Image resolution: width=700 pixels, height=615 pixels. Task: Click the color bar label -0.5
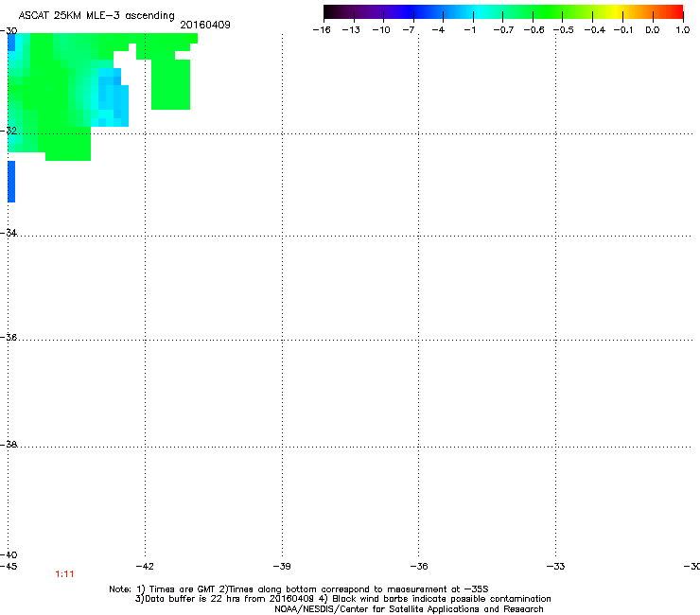564,30
